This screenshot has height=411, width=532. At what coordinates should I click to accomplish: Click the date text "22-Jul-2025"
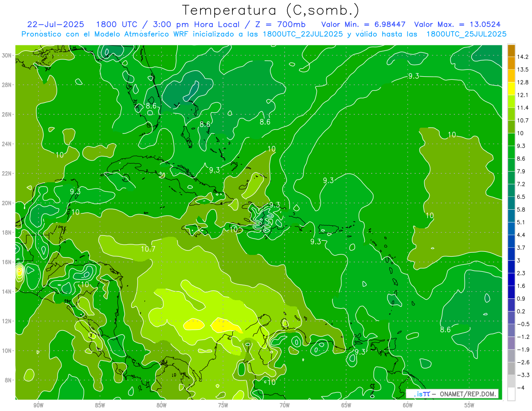pos(55,24)
